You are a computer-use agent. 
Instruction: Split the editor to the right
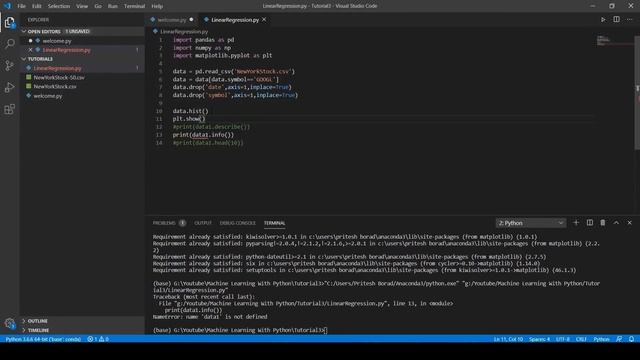tap(616, 20)
